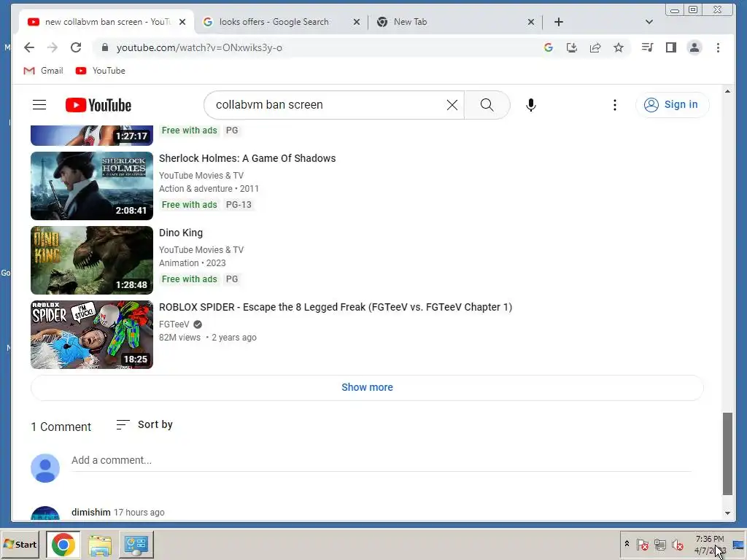
Task: Open the Chrome profile avatar
Action: pyautogui.click(x=694, y=47)
